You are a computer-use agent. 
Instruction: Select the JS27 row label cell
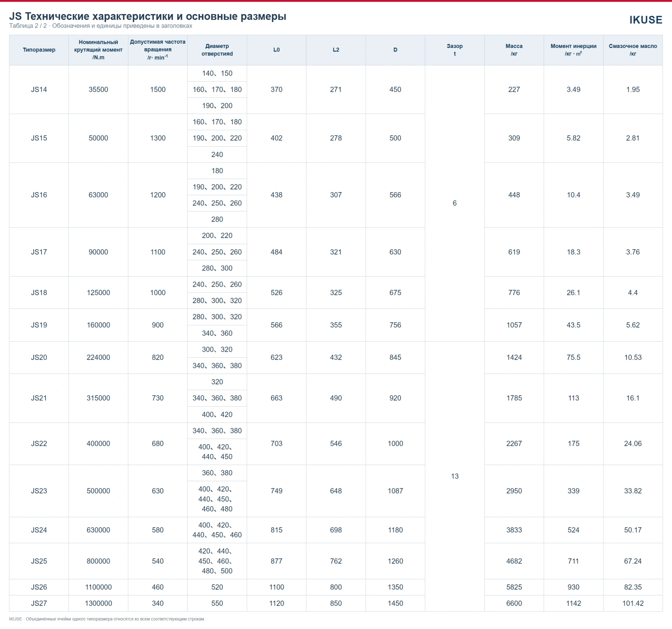39,603
